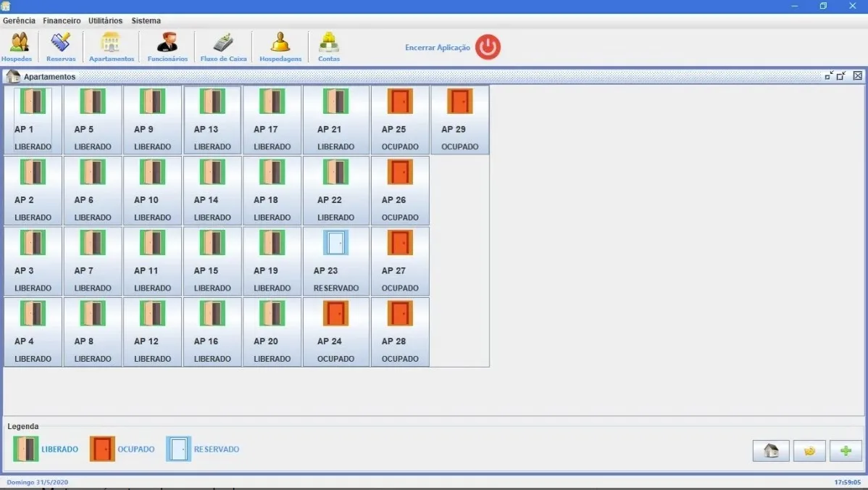Open the Funcionários toolbar icon
Viewport: 868px width, 490px height.
pyautogui.click(x=167, y=47)
